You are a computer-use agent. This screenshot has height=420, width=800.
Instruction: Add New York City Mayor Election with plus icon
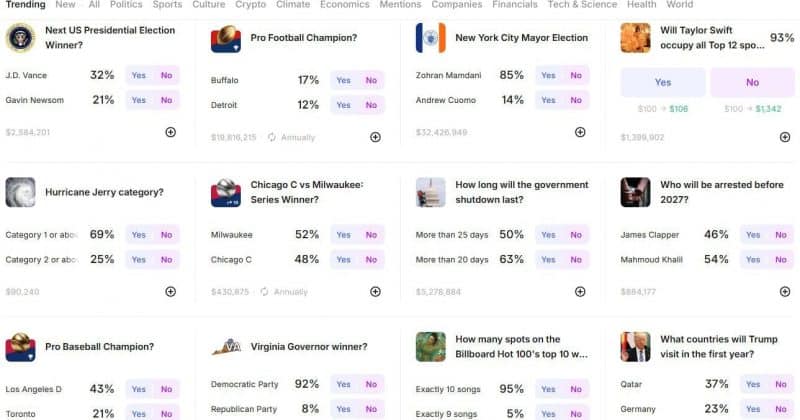[x=580, y=132]
